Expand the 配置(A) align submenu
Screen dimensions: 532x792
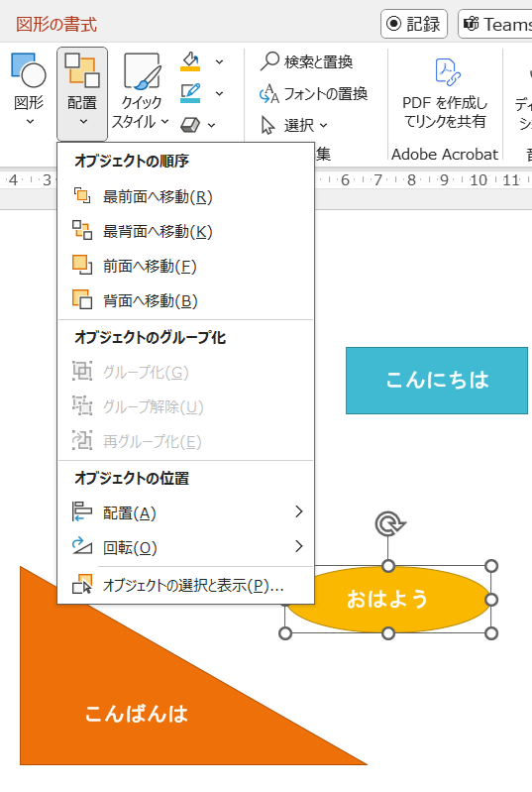[x=185, y=512]
